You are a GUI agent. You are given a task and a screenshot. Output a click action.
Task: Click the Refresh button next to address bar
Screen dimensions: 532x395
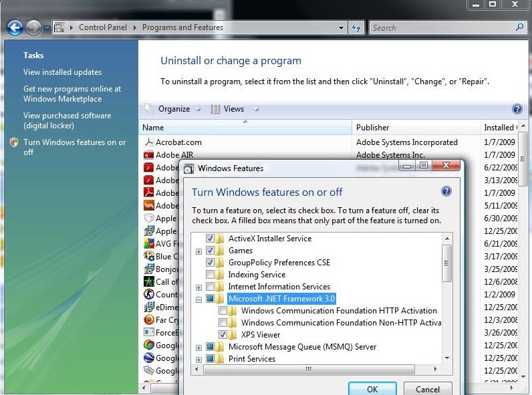coord(356,28)
